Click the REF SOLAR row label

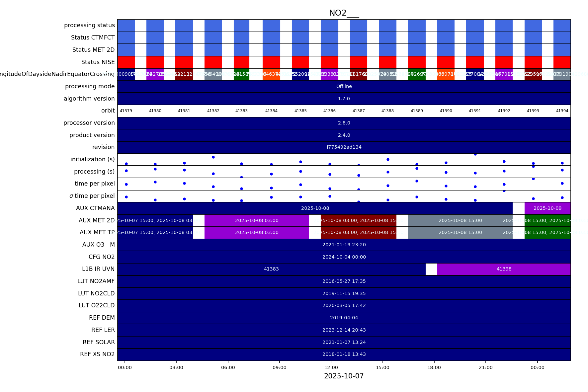tap(99, 342)
